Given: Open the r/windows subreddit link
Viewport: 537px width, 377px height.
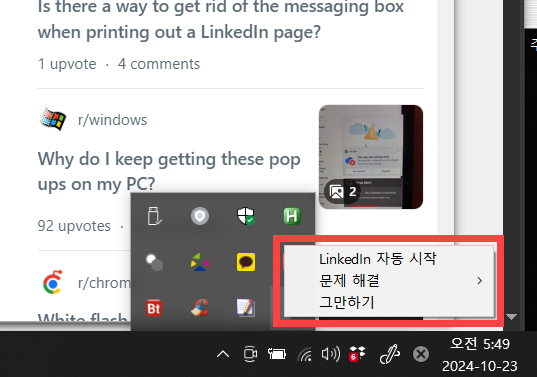Looking at the screenshot, I should [x=112, y=120].
